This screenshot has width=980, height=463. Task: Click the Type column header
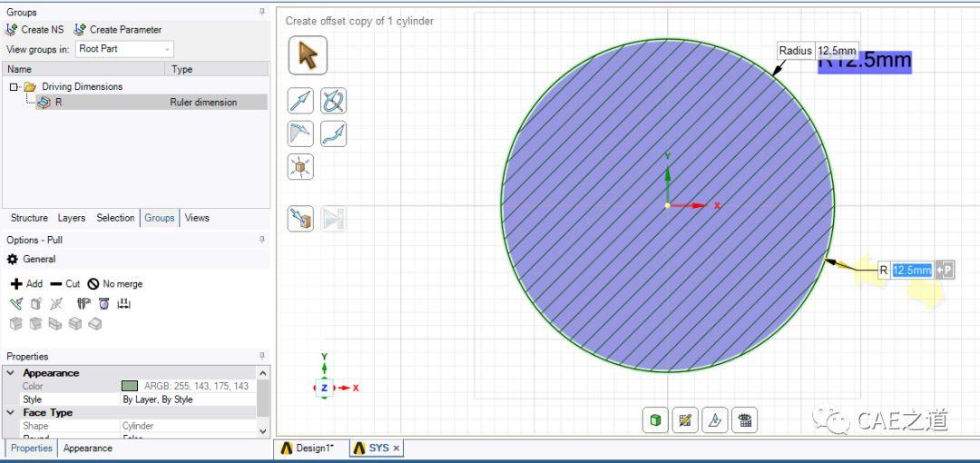218,69
